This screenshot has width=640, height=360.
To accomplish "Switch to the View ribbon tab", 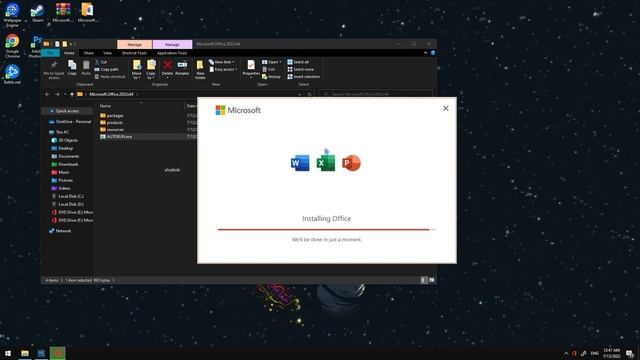I will click(107, 53).
